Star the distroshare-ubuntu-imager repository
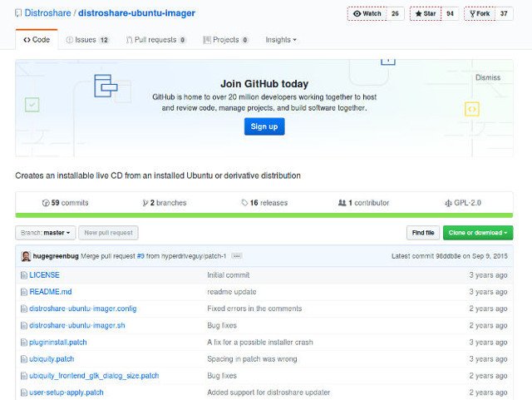Image resolution: width=532 pixels, height=400 pixels. [426, 13]
